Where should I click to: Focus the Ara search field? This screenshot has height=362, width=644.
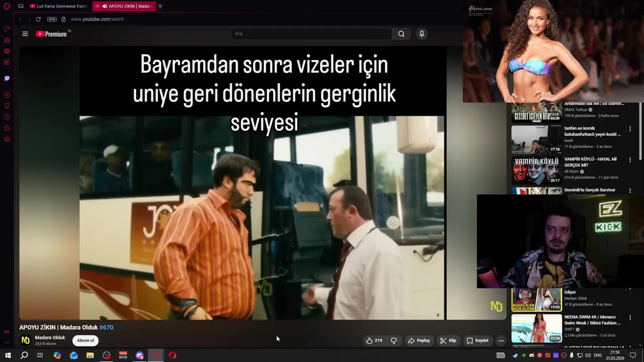tap(311, 34)
